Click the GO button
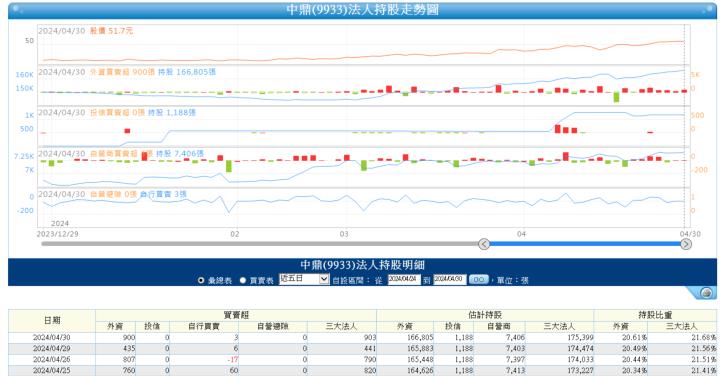The height and width of the screenshot is (376, 720). pos(478,279)
